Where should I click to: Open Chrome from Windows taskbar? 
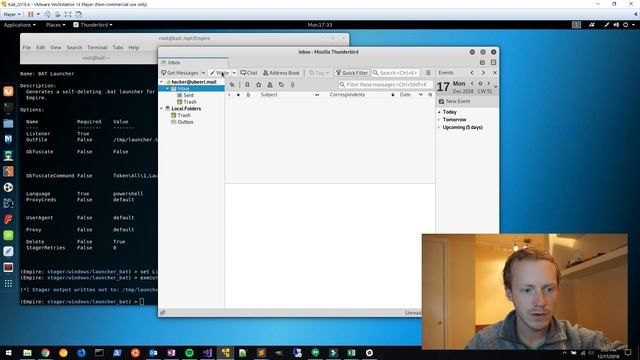click(45, 353)
